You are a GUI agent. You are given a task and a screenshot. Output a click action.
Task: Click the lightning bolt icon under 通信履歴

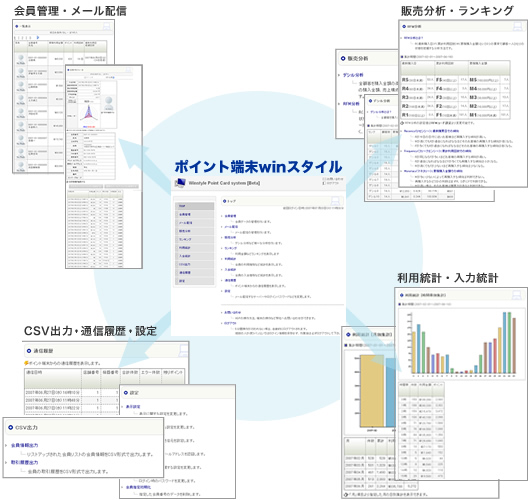click(x=26, y=363)
